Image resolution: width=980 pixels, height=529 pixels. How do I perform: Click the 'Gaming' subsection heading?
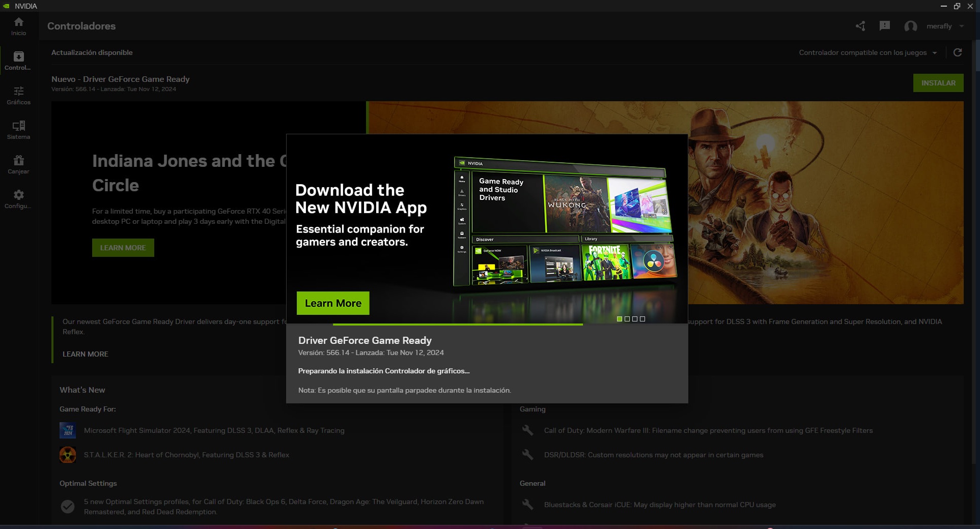pyautogui.click(x=533, y=409)
